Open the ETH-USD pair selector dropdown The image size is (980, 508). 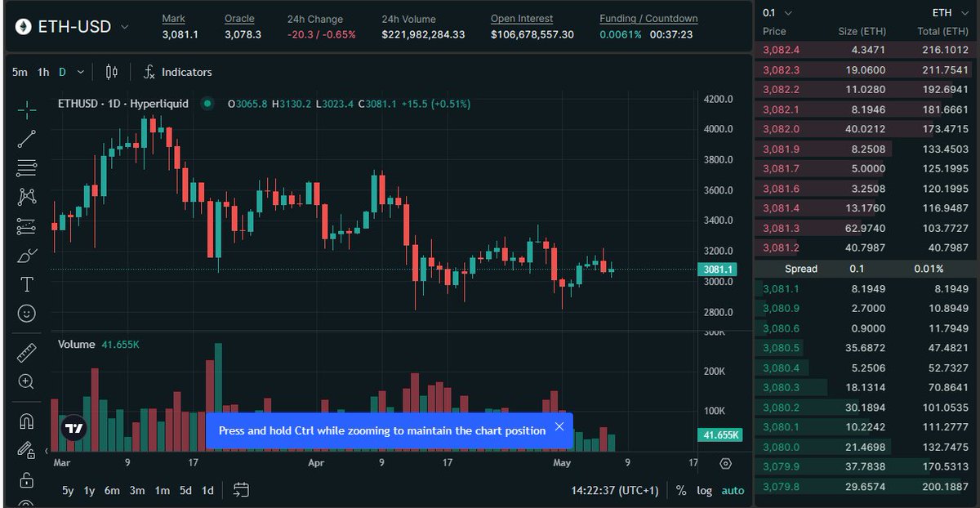(125, 27)
